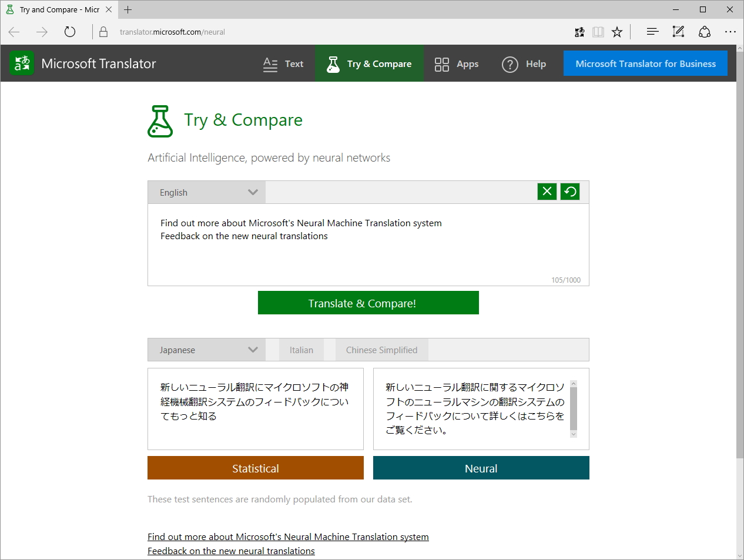Viewport: 744px width, 560px height.
Task: Refresh the page using the reload icon
Action: 70,32
